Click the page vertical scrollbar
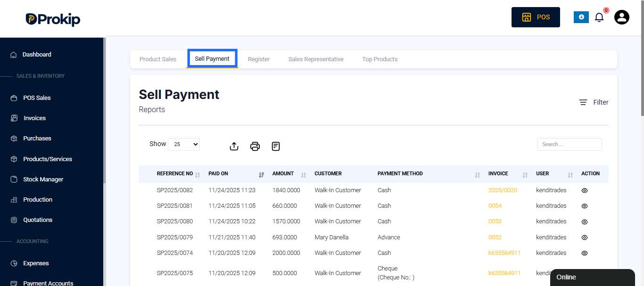This screenshot has height=286, width=644. pos(642,59)
